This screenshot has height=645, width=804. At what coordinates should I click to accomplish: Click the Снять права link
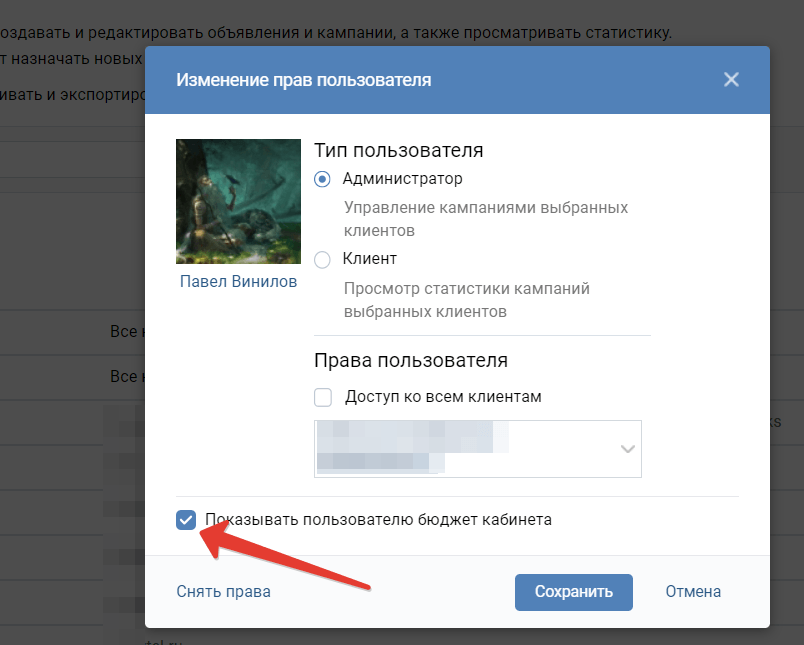pyautogui.click(x=223, y=592)
